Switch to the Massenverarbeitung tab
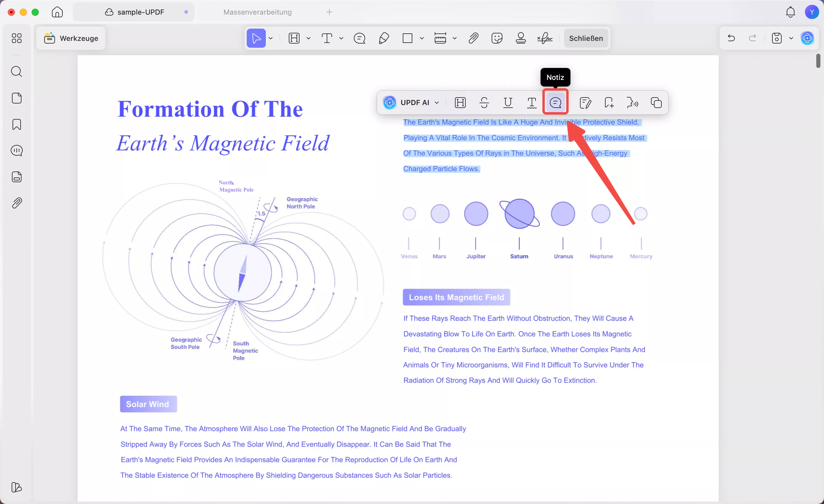This screenshot has height=504, width=824. coord(257,12)
